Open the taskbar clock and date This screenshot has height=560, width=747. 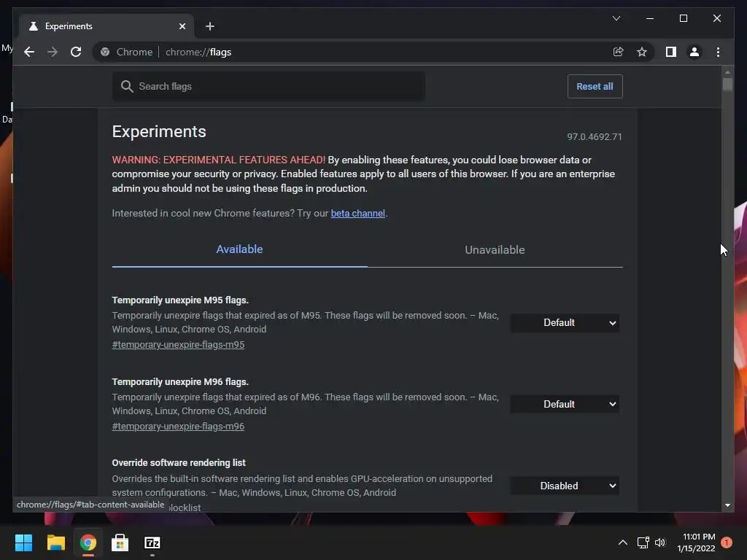696,542
